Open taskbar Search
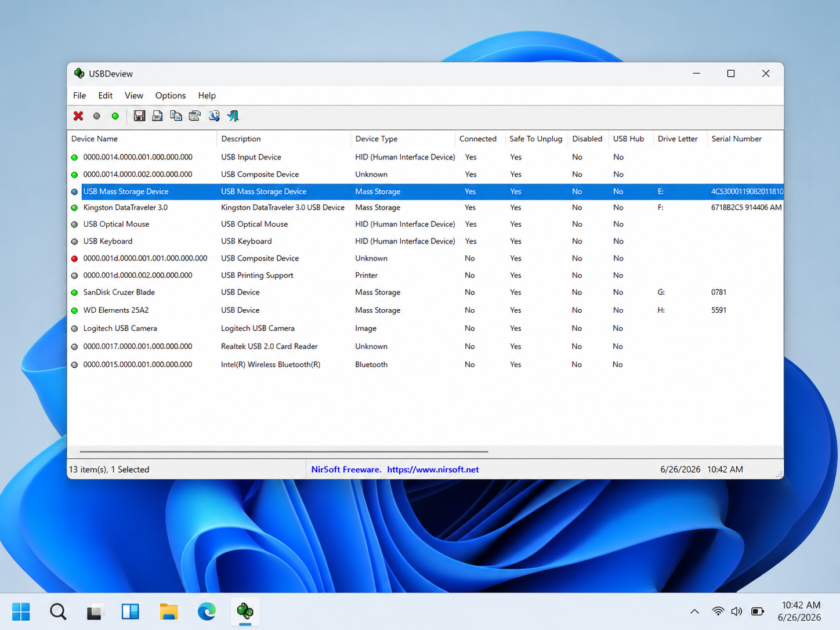Viewport: 840px width, 630px height. tap(58, 611)
